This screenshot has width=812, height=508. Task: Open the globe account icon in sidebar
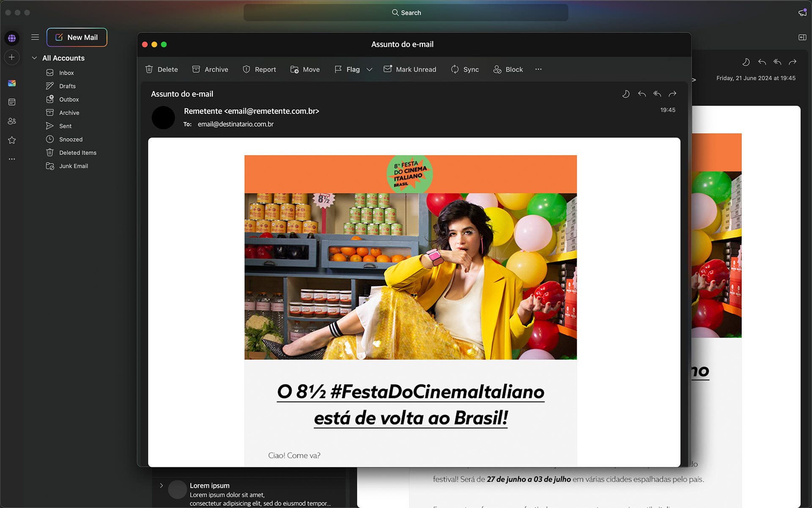coord(12,38)
